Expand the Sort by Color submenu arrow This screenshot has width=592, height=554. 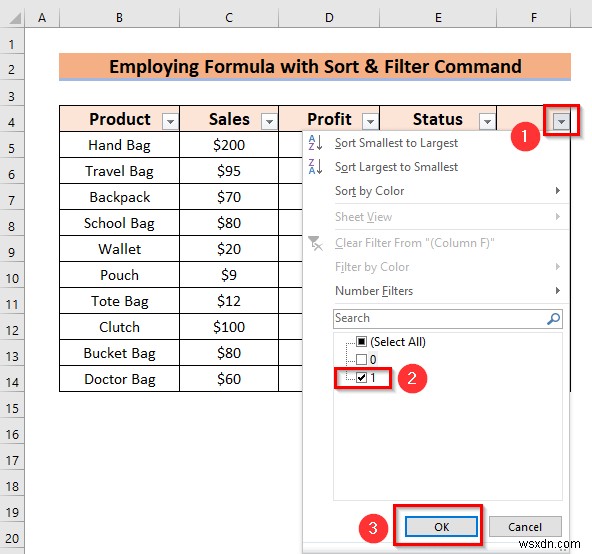point(558,191)
